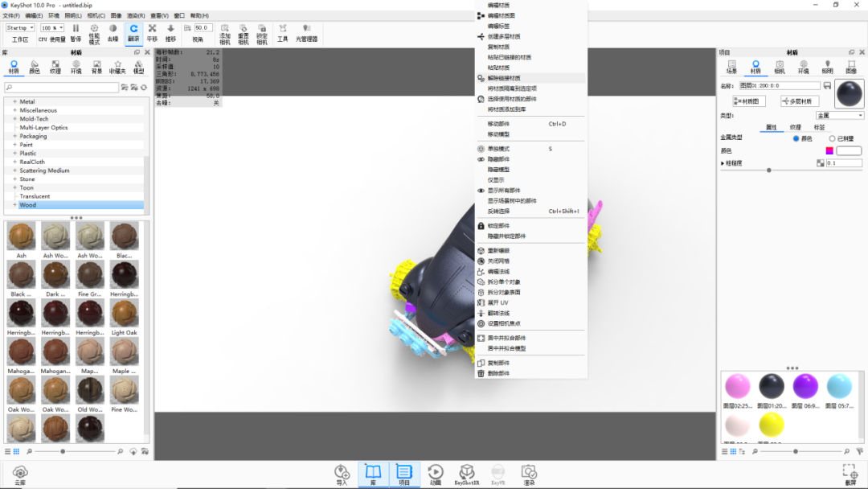
Task: Select the yellow material ball in project
Action: coord(772,425)
